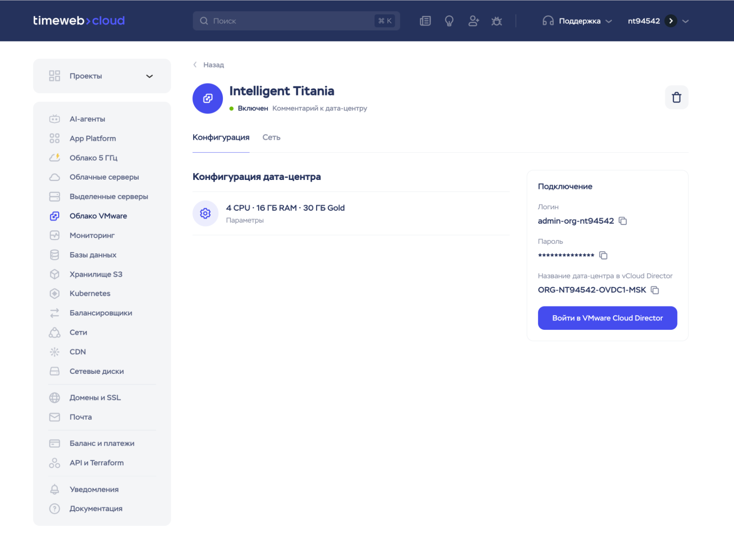Click the blue VMware data center avatar
The image size is (734, 560).
point(207,98)
